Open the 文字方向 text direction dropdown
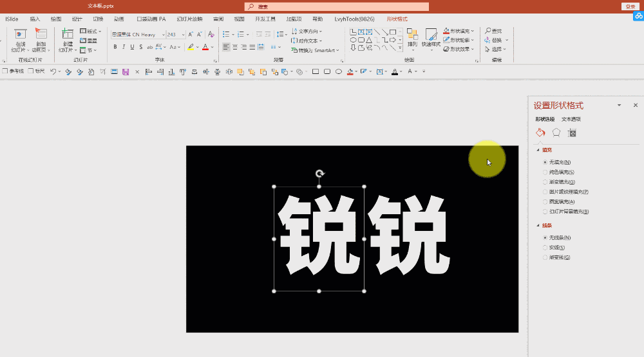The height and width of the screenshot is (357, 644). point(307,31)
